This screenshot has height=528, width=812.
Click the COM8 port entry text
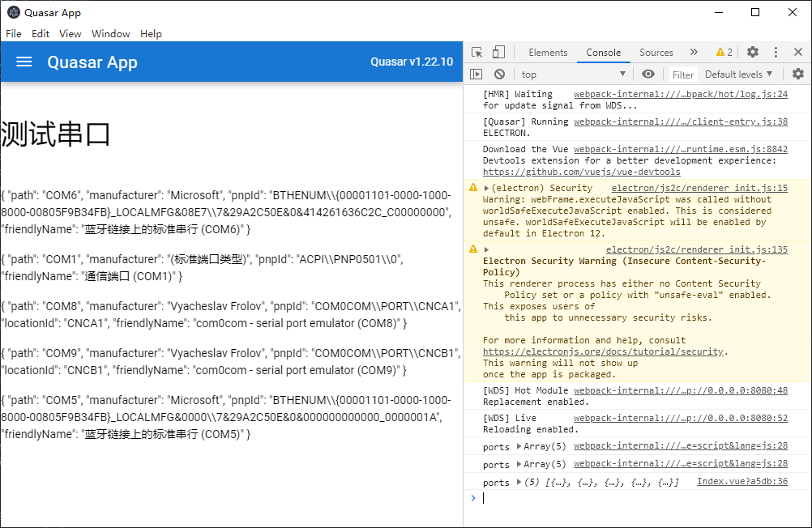230,315
